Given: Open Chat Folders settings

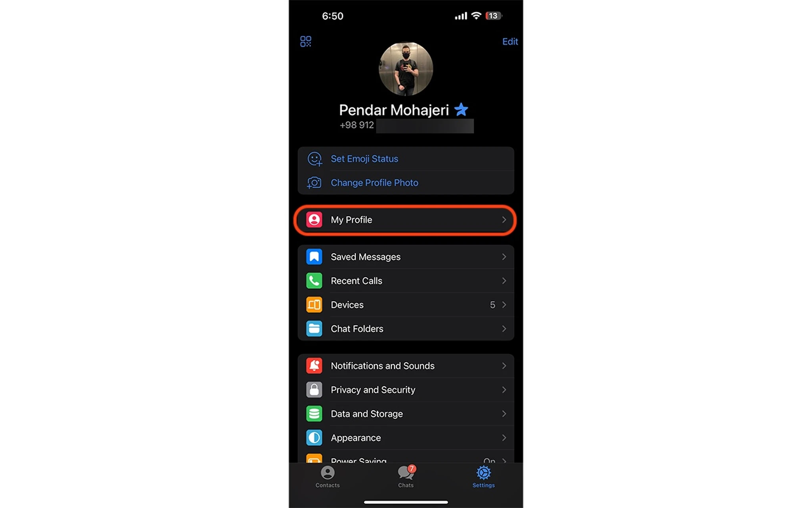Looking at the screenshot, I should tap(406, 328).
